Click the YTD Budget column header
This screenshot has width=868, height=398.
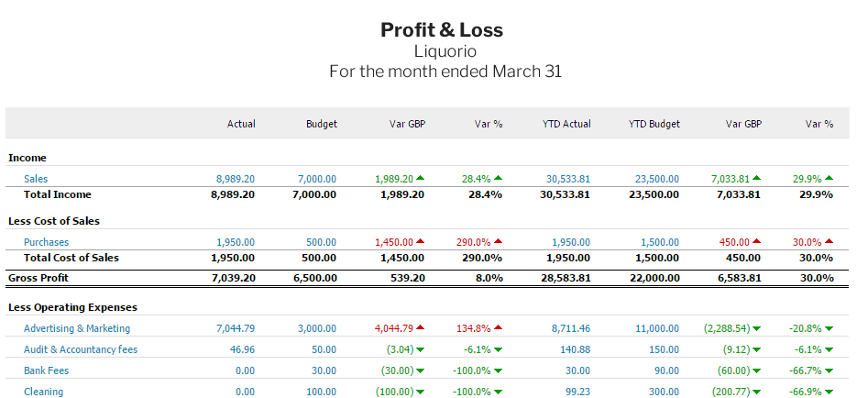(x=654, y=124)
